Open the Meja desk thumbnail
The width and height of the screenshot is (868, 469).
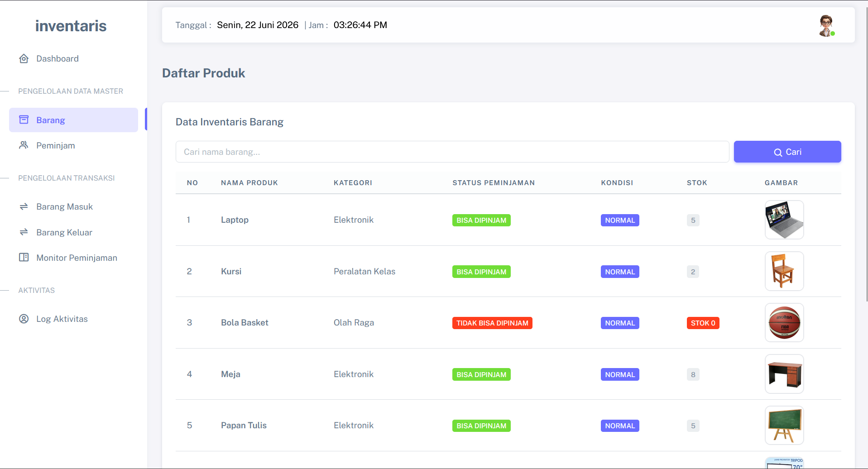784,374
